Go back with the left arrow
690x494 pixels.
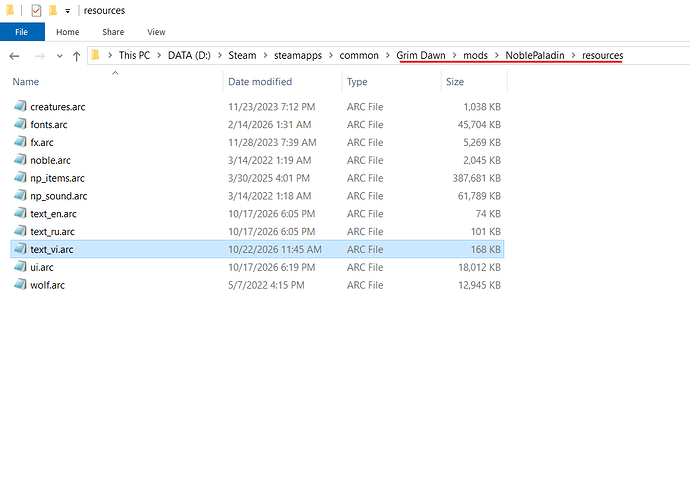[x=15, y=56]
